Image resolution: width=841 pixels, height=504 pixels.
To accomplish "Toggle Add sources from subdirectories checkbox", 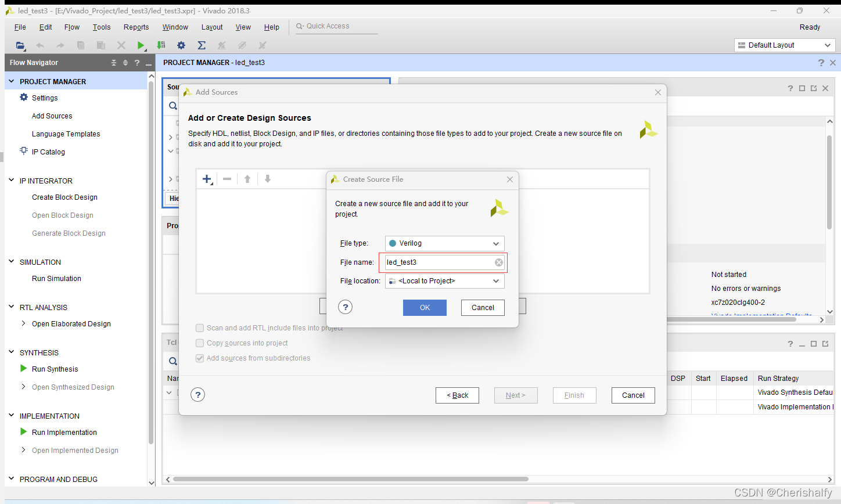I will [200, 358].
